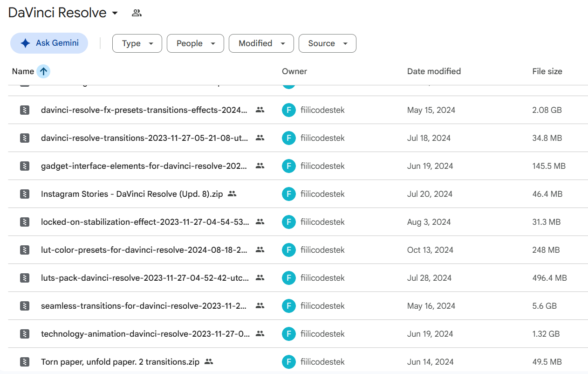Click the 145.5 MB file size
The height and width of the screenshot is (374, 588).
(549, 166)
